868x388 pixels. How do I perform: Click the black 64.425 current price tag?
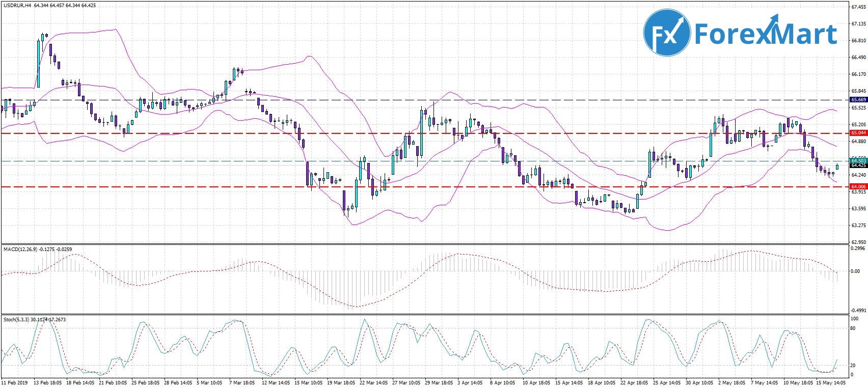[x=858, y=165]
